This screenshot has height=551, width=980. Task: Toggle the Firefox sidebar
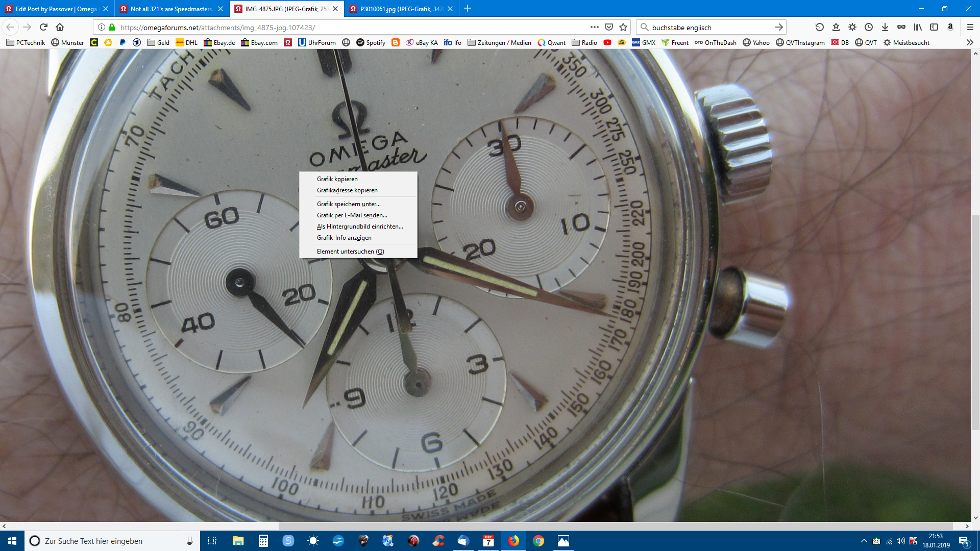(x=934, y=27)
